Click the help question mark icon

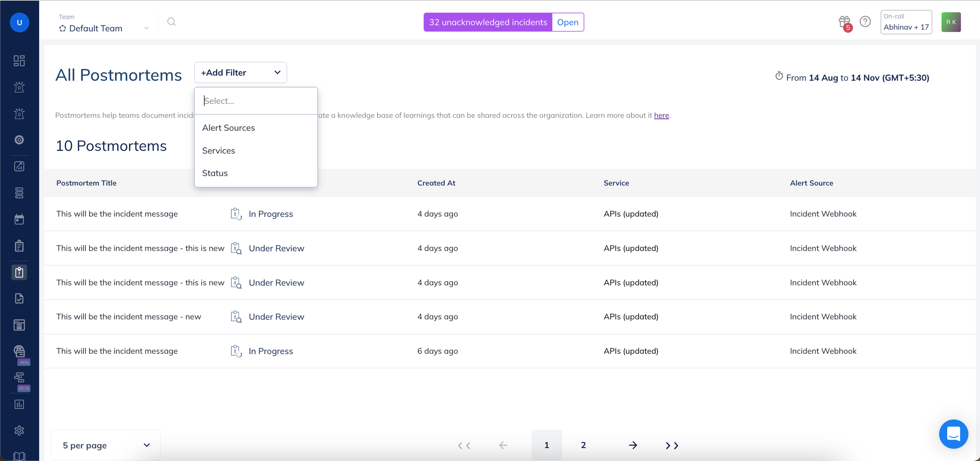tap(865, 22)
